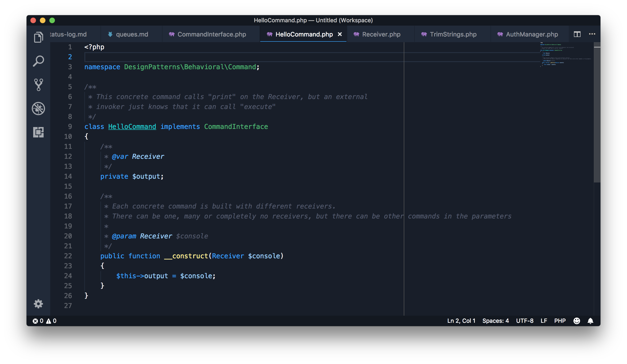Click the __construct function name

pyautogui.click(x=186, y=256)
